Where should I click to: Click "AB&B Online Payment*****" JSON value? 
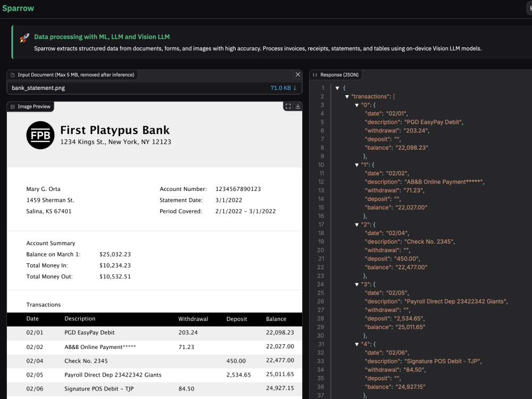[444, 182]
